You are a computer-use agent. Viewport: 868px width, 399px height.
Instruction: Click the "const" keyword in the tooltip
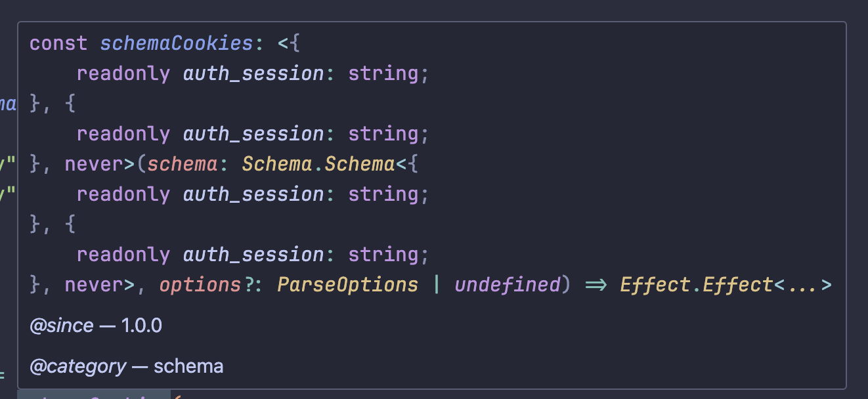(58, 43)
